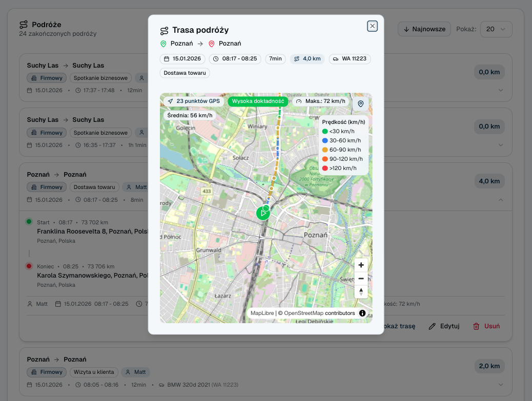This screenshot has width=532, height=401.
Task: Click the tilt reset control below map zoom buttons
Action: click(x=361, y=291)
